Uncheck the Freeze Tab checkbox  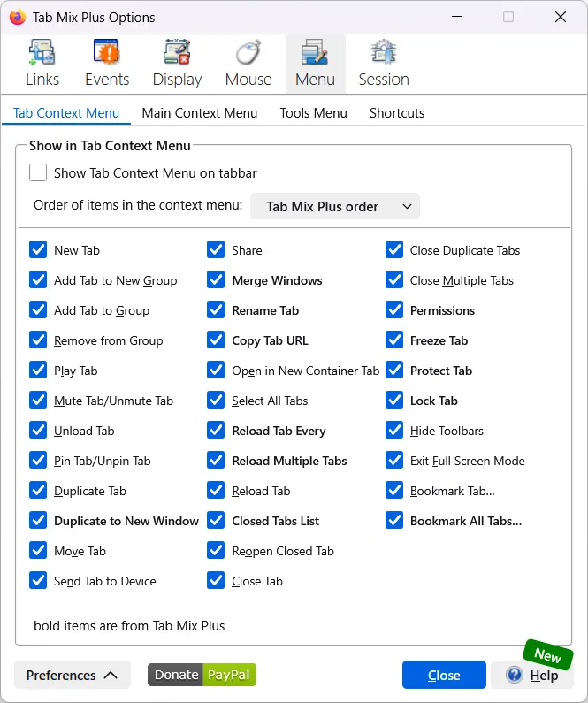pos(394,340)
